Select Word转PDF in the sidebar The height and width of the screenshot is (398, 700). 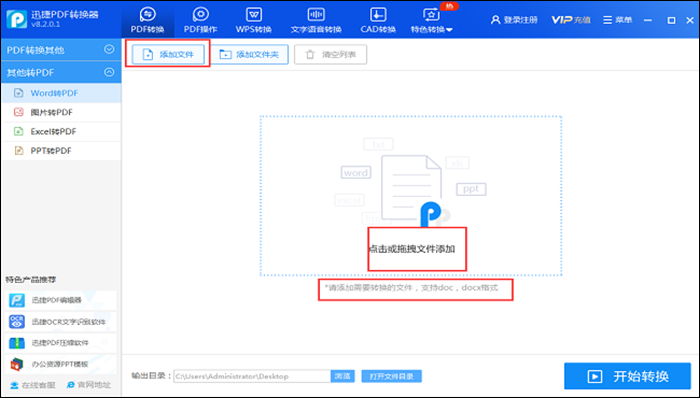tap(61, 93)
